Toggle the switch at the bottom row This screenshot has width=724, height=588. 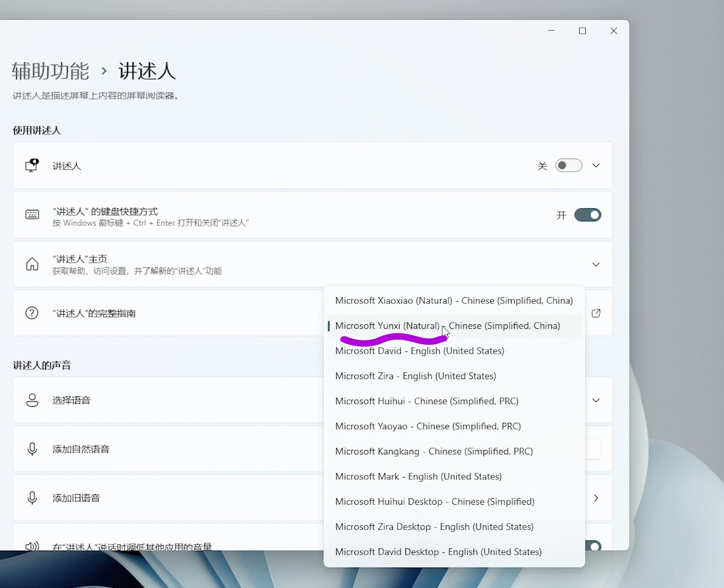click(x=593, y=545)
